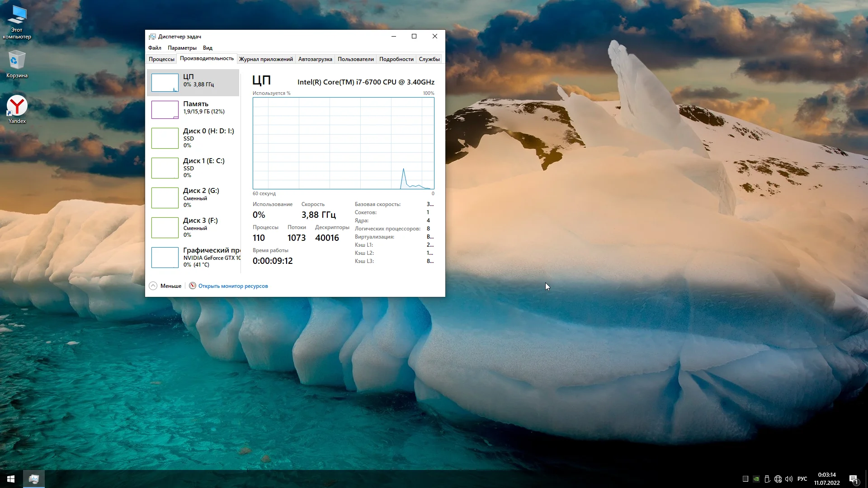Screen dimensions: 868x488
Task: Click the Windows Start button
Action: click(11, 479)
